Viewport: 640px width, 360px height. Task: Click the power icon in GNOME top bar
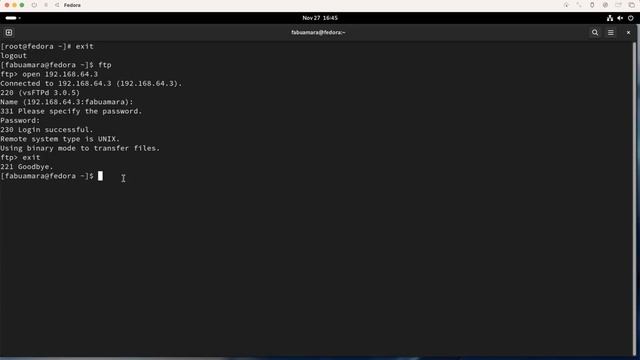(x=631, y=18)
